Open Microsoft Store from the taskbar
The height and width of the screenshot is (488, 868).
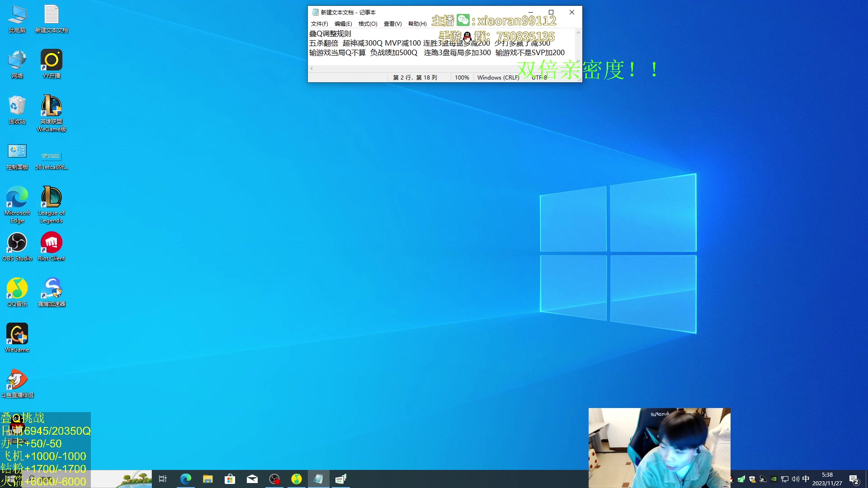230,479
